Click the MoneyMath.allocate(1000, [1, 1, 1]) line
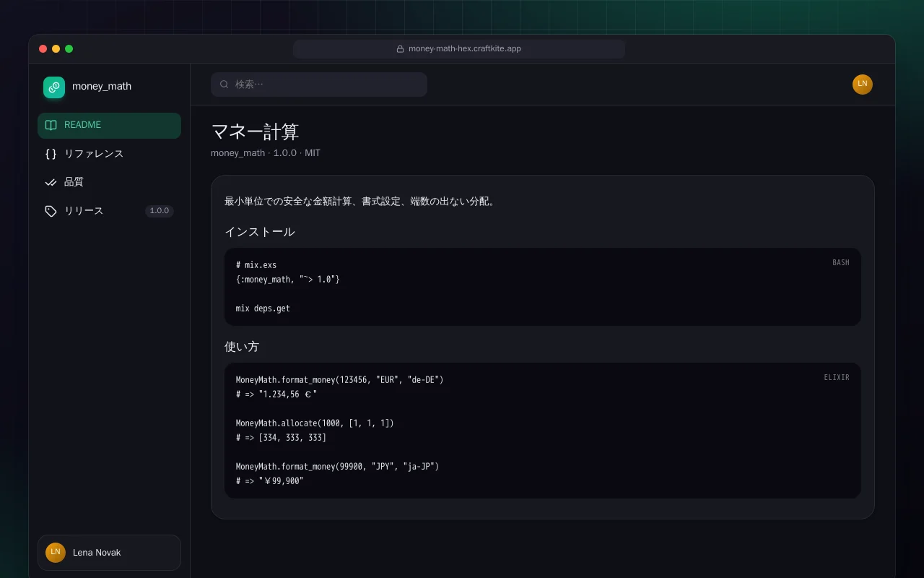This screenshot has height=578, width=924. pos(315,423)
